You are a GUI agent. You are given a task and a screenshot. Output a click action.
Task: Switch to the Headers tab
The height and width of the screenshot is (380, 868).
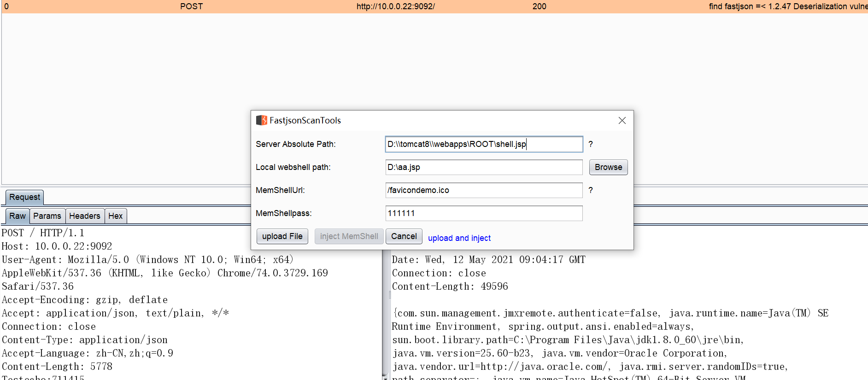tap(85, 216)
